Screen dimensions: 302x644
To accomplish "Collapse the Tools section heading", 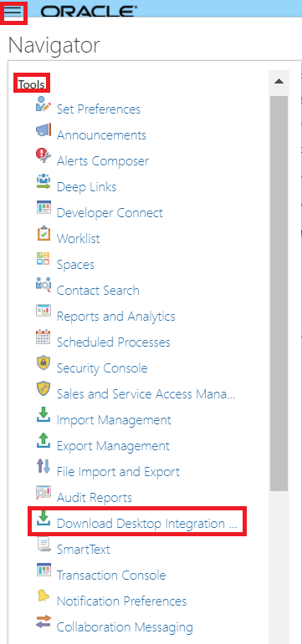I will click(32, 84).
